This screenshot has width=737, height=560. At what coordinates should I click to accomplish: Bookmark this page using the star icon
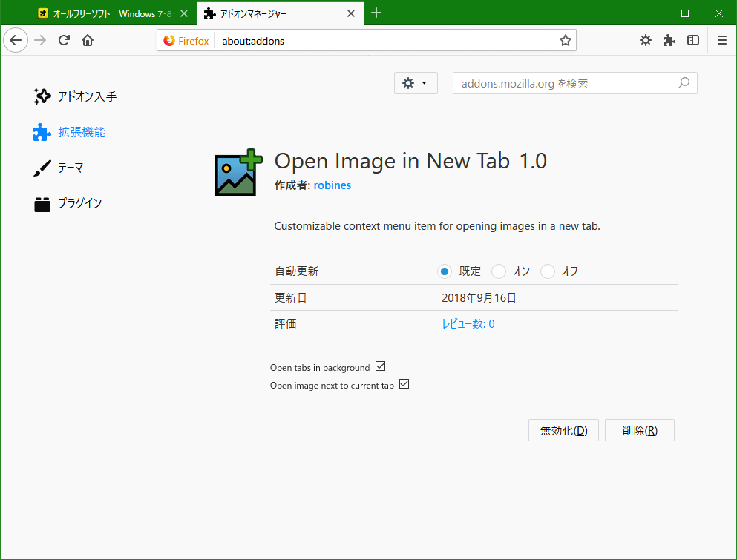pos(565,40)
